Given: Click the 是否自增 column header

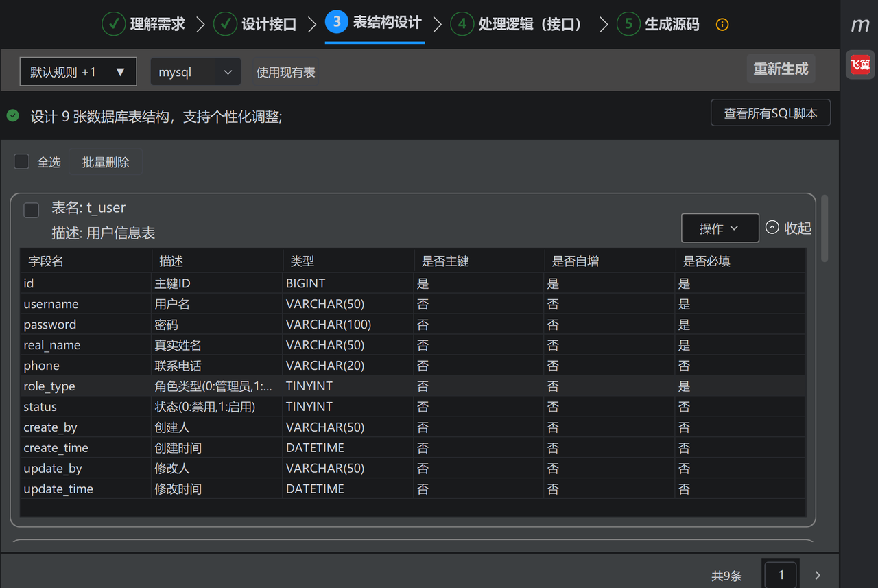Looking at the screenshot, I should pyautogui.click(x=610, y=261).
